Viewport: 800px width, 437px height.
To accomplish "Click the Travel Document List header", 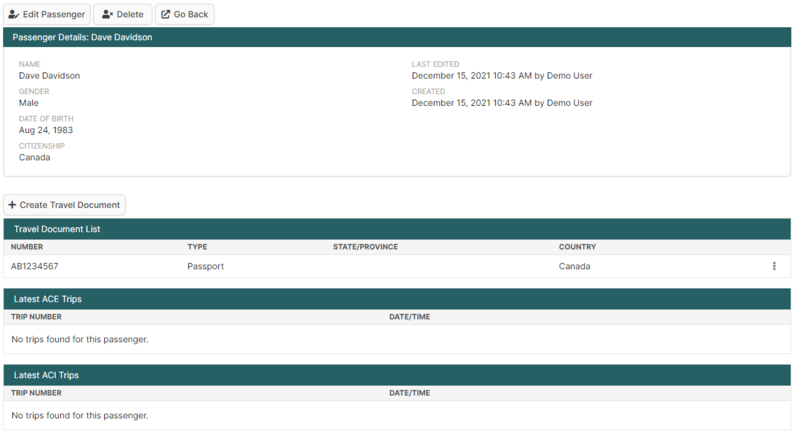I will point(57,229).
